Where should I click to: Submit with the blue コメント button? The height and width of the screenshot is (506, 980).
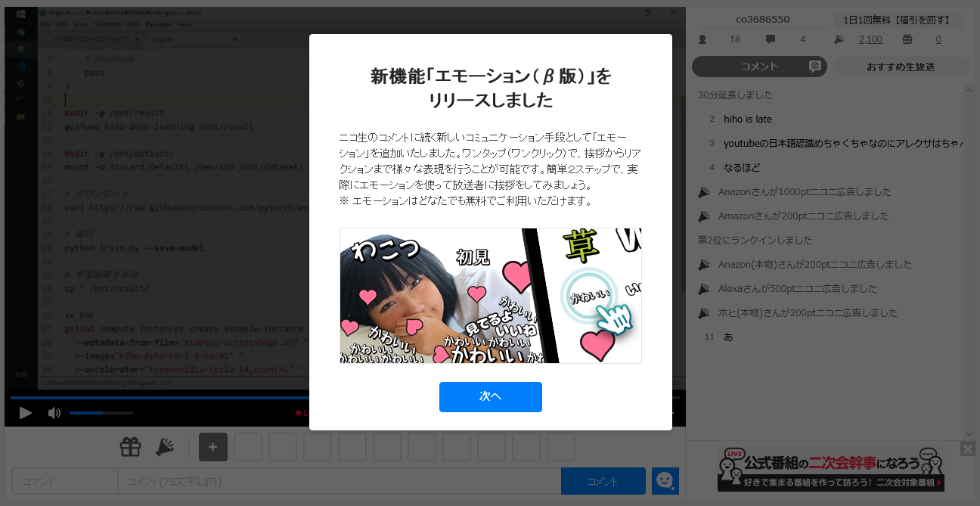coord(603,481)
